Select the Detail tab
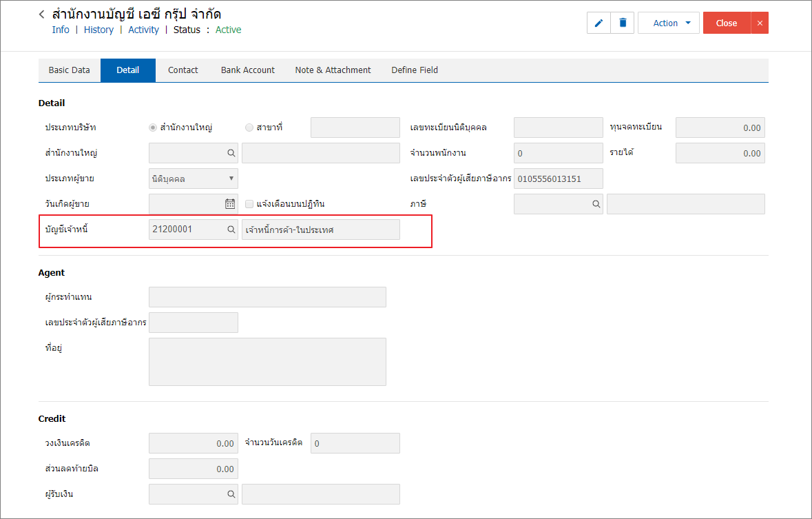The image size is (812, 519). (x=128, y=70)
